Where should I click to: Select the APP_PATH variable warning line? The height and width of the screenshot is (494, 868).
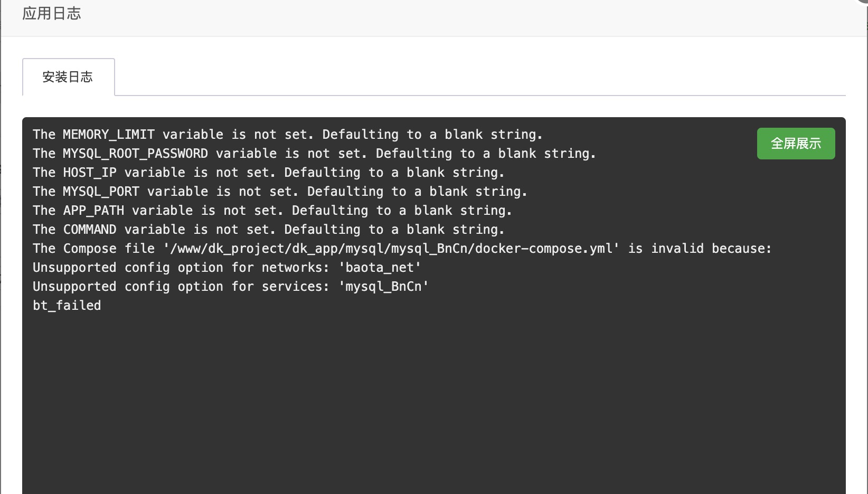click(272, 211)
